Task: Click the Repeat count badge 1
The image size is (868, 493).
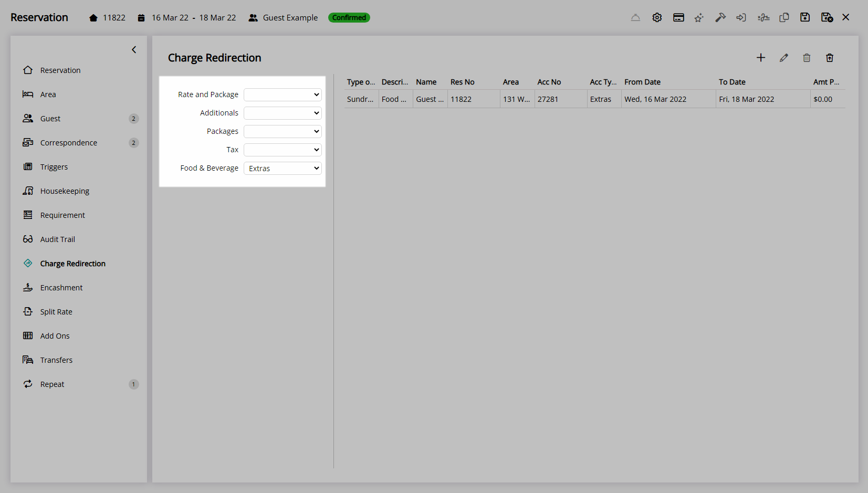Action: [x=133, y=384]
